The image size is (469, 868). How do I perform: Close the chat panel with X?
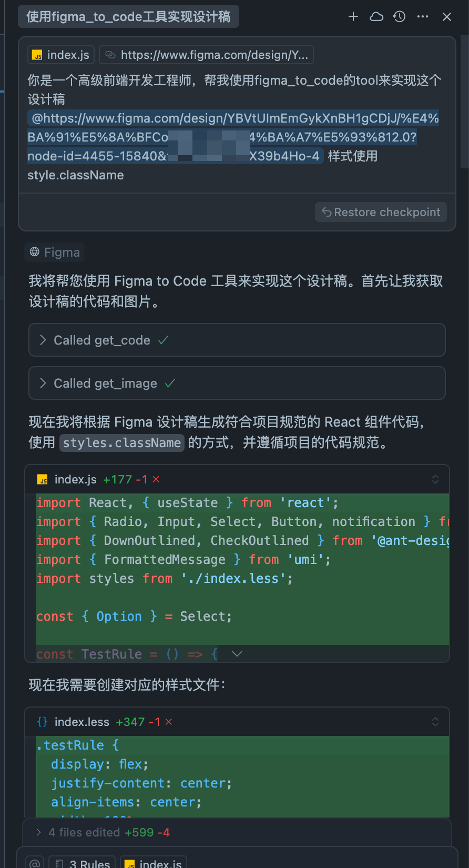[447, 17]
